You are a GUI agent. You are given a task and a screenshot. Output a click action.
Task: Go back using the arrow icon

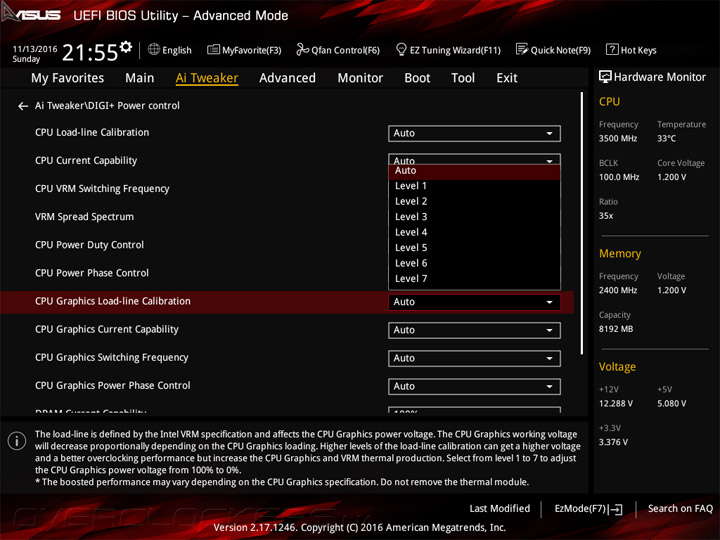click(x=23, y=106)
